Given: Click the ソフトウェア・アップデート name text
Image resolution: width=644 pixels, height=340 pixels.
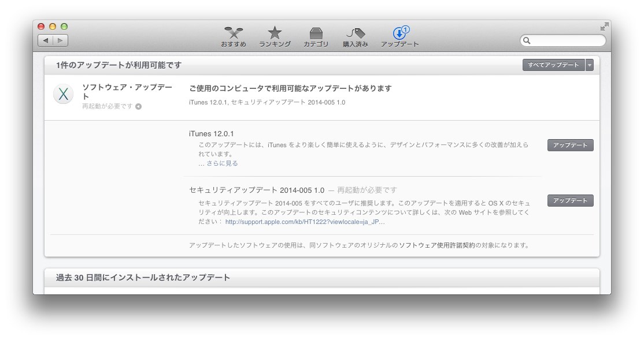Looking at the screenshot, I should pos(127,91).
